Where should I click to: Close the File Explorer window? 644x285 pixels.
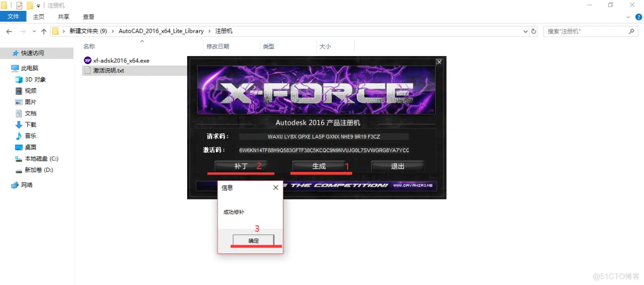click(x=633, y=5)
